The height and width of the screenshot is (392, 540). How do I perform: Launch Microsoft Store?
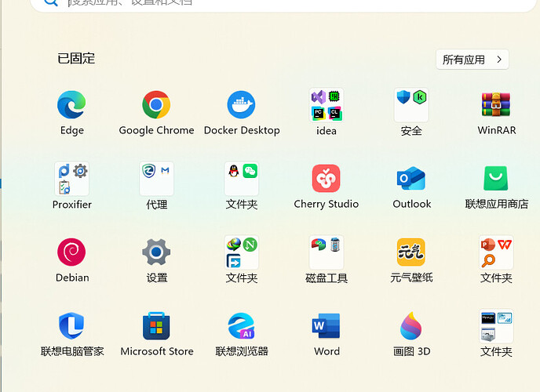coord(156,325)
